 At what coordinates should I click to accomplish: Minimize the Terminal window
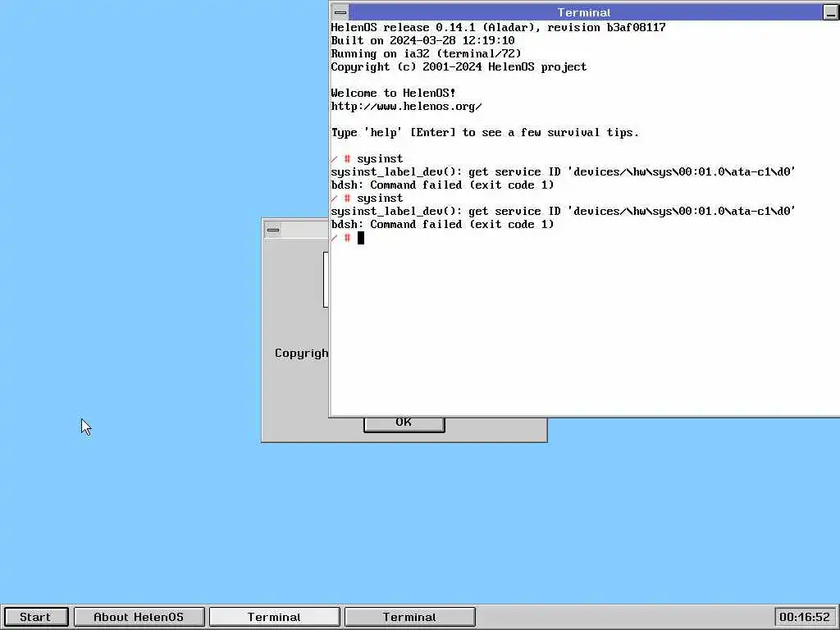[830, 12]
